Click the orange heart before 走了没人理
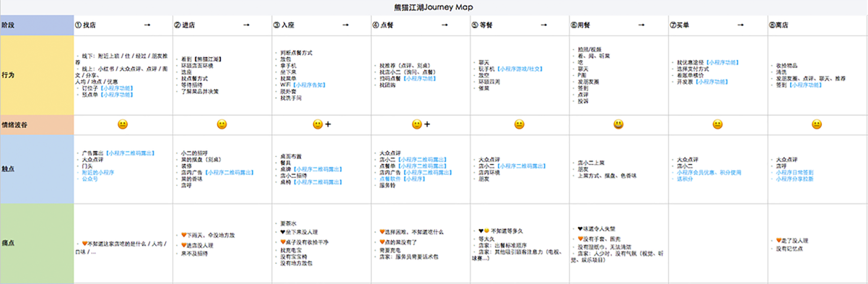868x284 pixels. click(778, 240)
